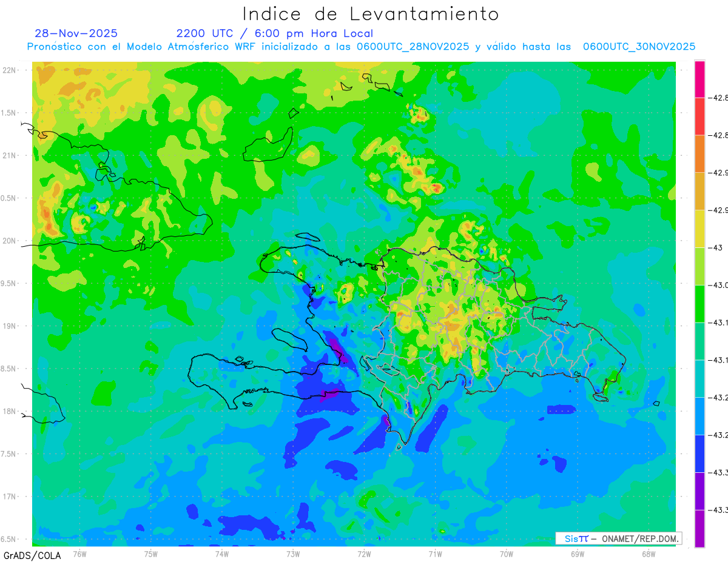Screen dimensions: 728x562
Task: Click the 18N latitude axis label
Action: 10,411
